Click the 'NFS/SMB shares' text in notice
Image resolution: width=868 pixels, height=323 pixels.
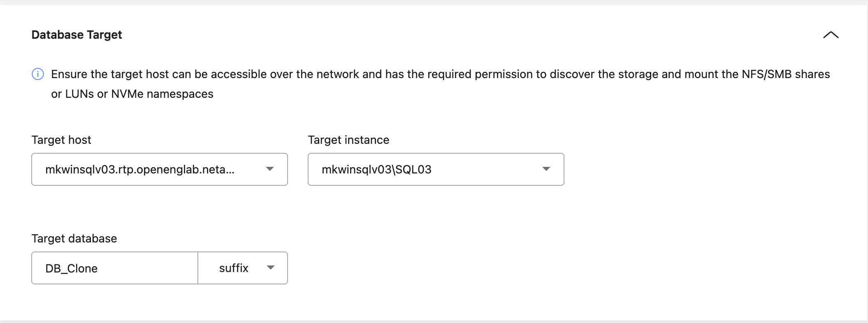coord(786,74)
